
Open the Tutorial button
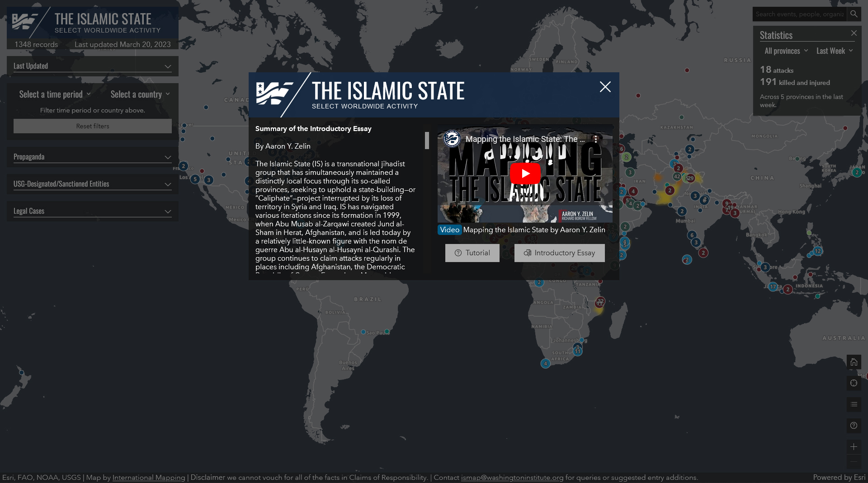pos(472,253)
